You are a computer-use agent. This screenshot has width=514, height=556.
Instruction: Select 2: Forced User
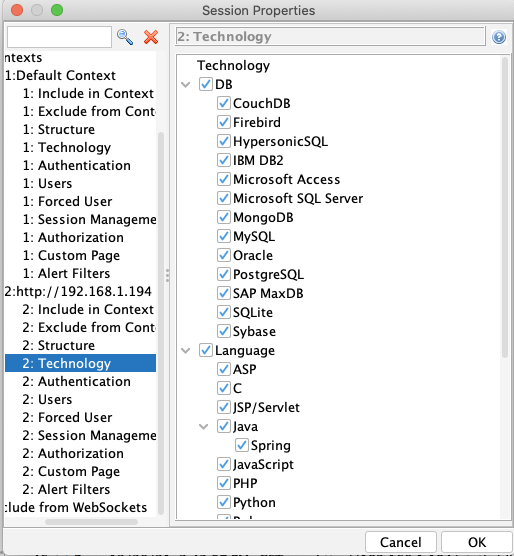point(67,417)
